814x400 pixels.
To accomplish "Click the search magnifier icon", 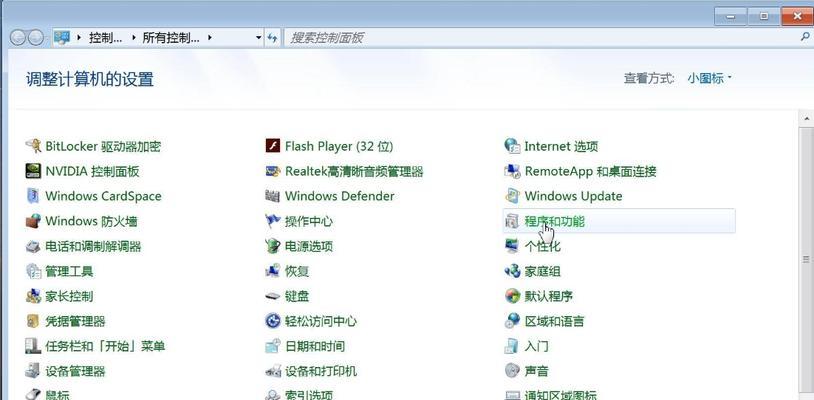I will tap(805, 37).
